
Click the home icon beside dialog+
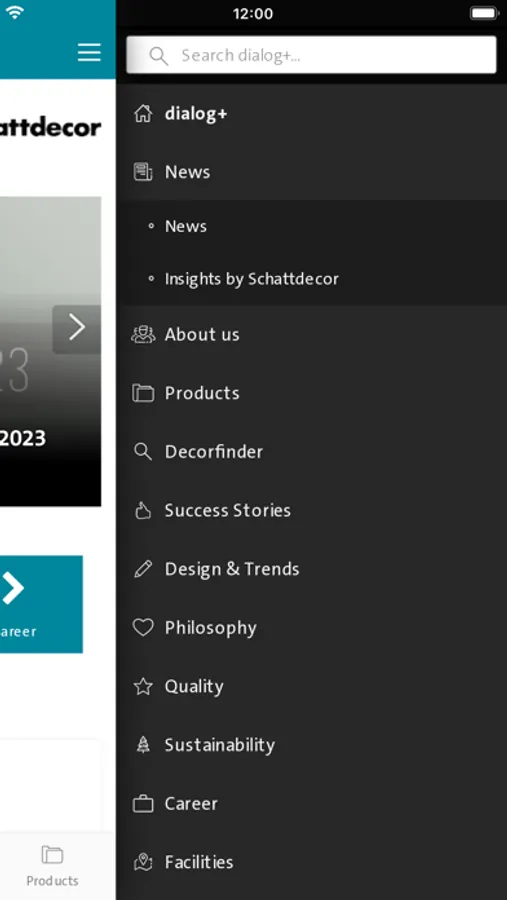pyautogui.click(x=143, y=114)
